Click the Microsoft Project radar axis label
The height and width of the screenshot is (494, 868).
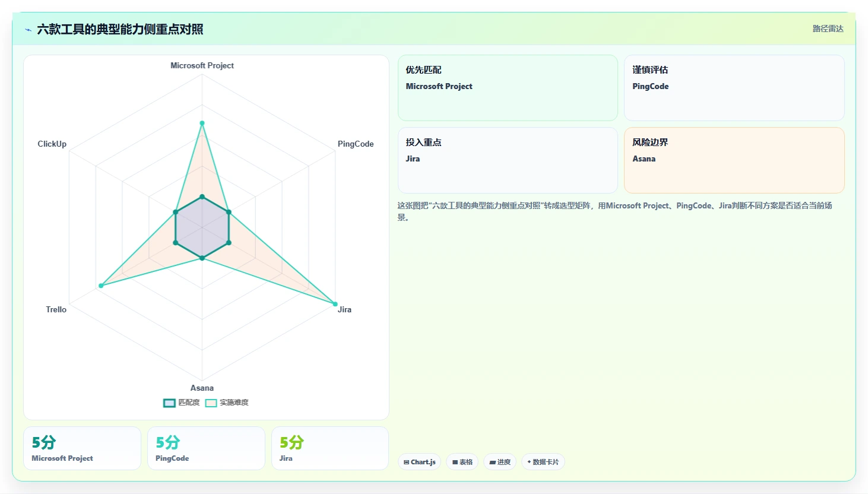click(202, 65)
